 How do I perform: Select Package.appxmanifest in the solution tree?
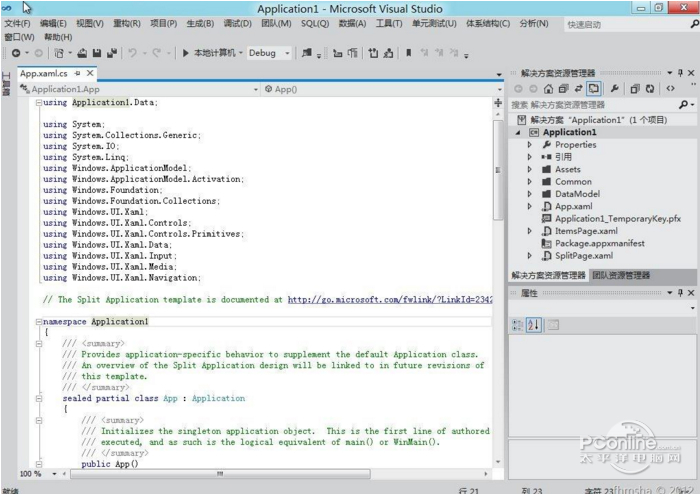tap(599, 243)
